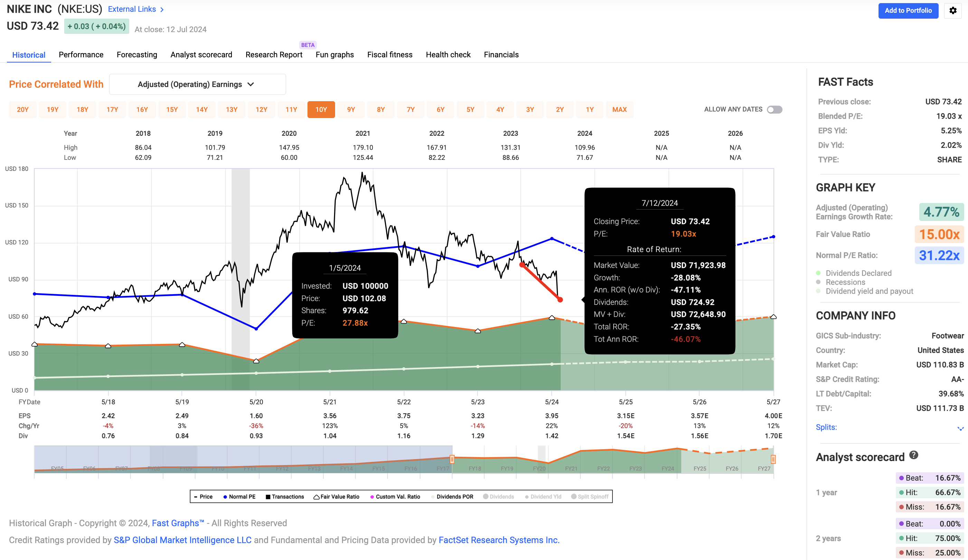
Task: Grab the left range slider handle at FY17
Action: pyautogui.click(x=452, y=460)
